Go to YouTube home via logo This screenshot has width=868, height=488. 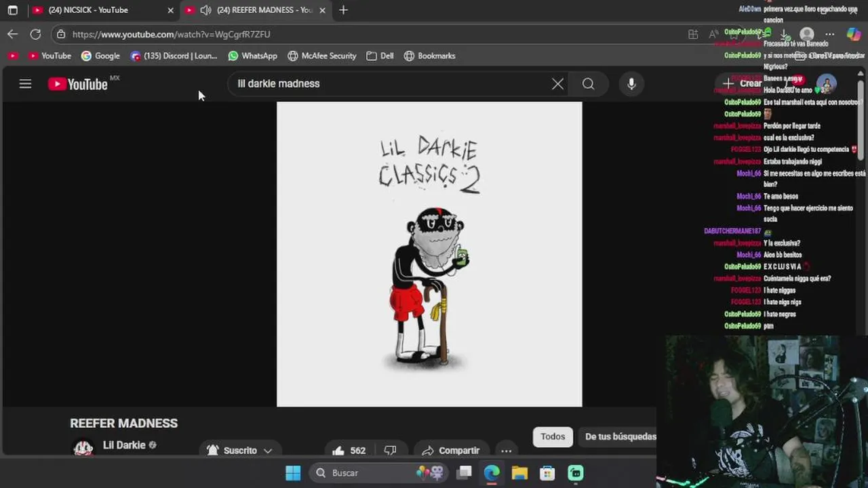click(x=78, y=84)
